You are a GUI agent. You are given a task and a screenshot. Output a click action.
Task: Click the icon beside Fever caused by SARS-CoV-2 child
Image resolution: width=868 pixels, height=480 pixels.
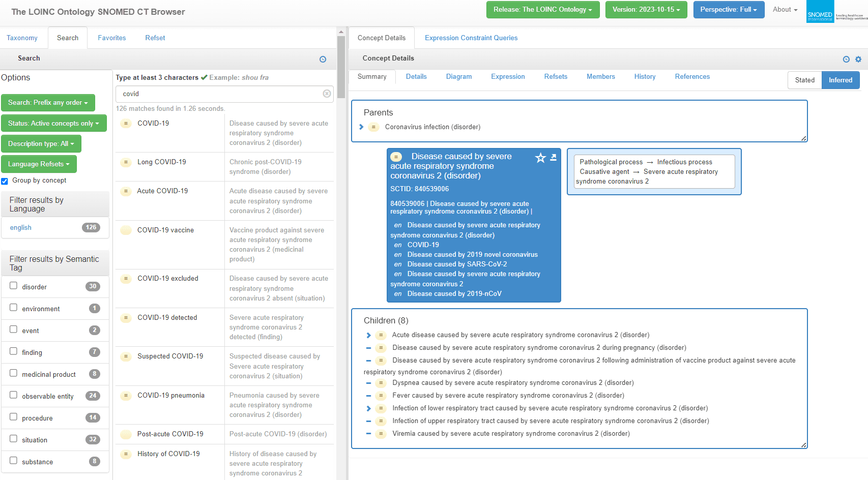click(x=381, y=396)
